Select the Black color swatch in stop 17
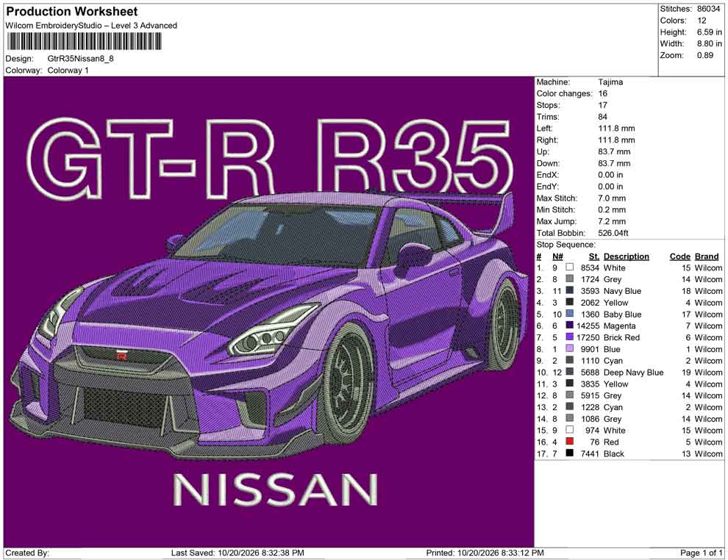The image size is (728, 560). (570, 453)
